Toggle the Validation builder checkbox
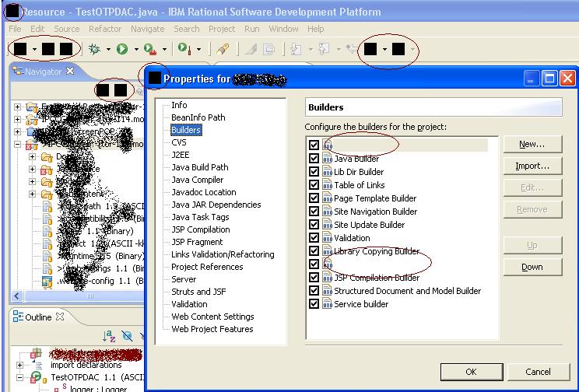Viewport: 579px width, 392px height. pyautogui.click(x=314, y=238)
